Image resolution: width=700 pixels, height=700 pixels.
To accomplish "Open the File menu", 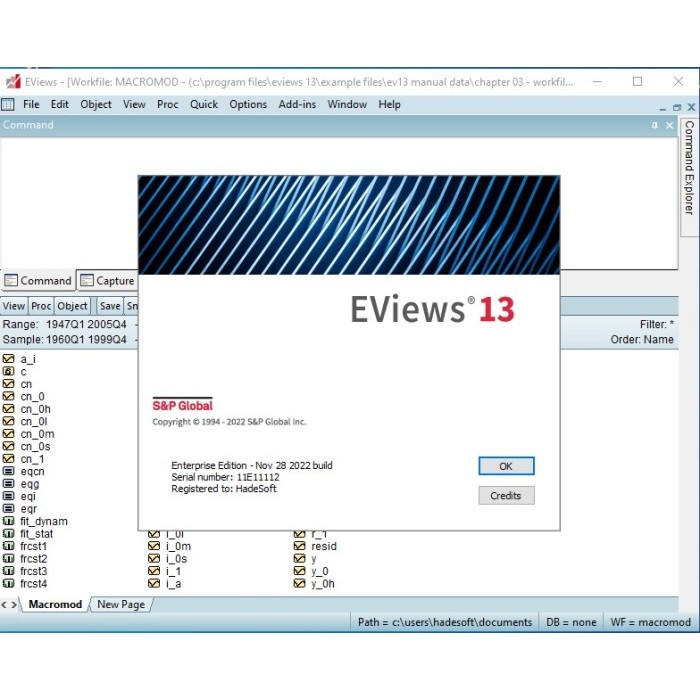I will 31,104.
